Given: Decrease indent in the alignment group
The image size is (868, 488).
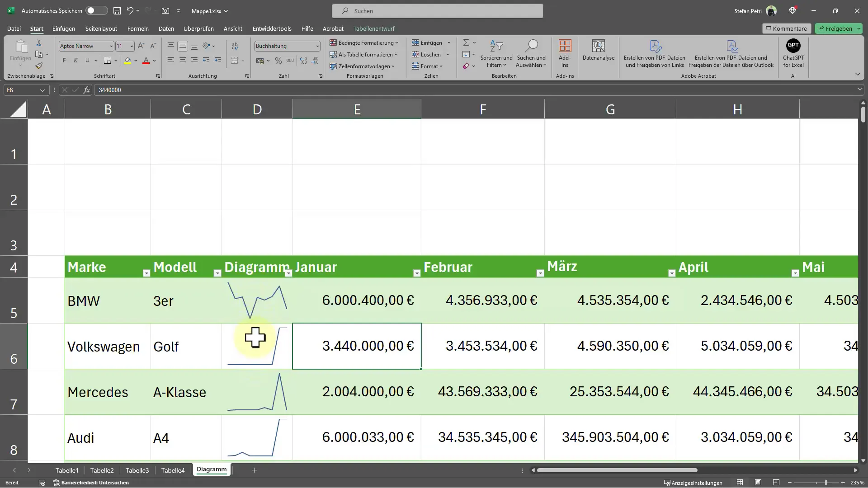Looking at the screenshot, I should tap(206, 61).
